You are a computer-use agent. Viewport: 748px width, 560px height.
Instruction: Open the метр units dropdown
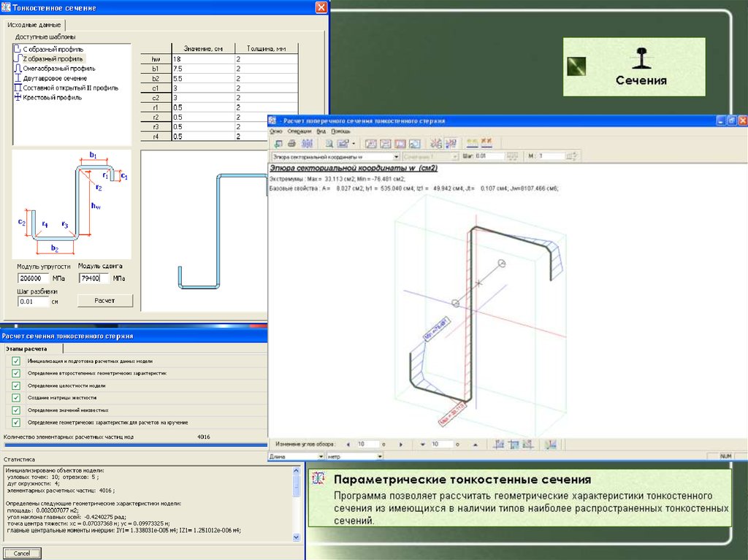[379, 456]
